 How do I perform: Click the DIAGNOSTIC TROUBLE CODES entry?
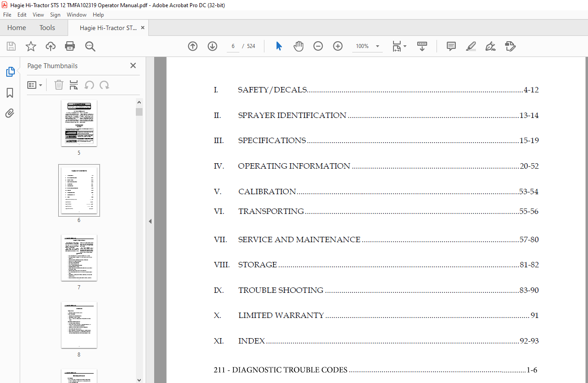click(376, 370)
